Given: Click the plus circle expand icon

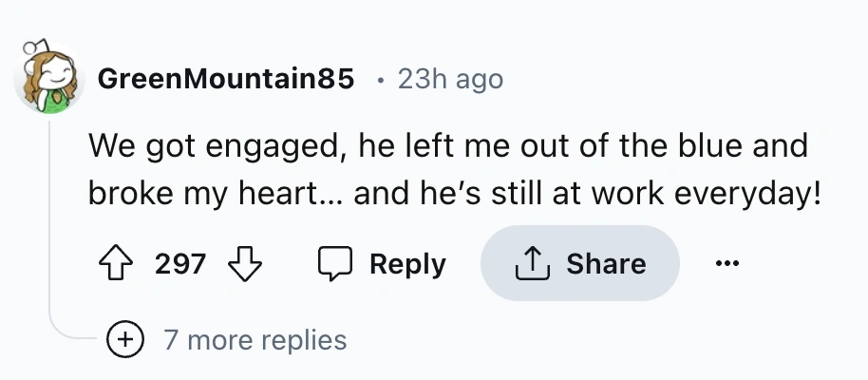Looking at the screenshot, I should point(125,338).
